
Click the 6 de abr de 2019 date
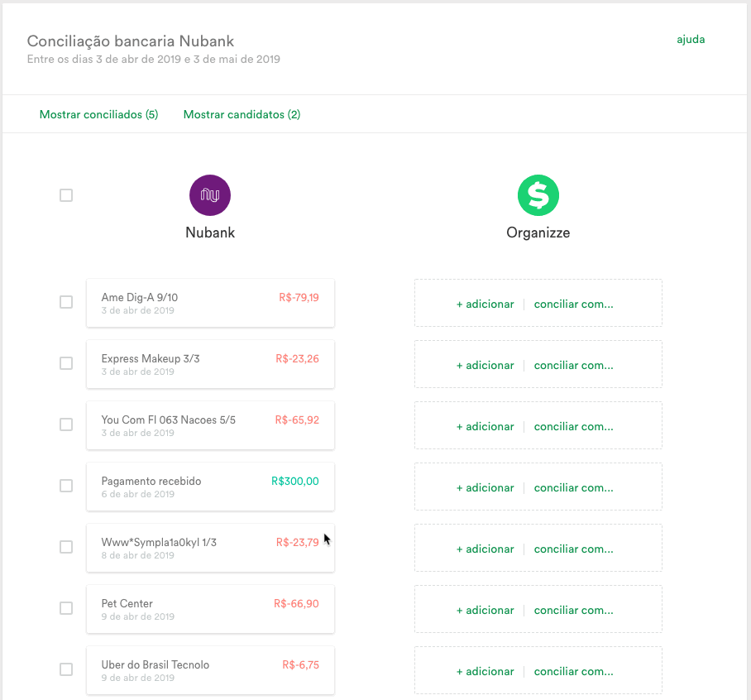coord(138,495)
